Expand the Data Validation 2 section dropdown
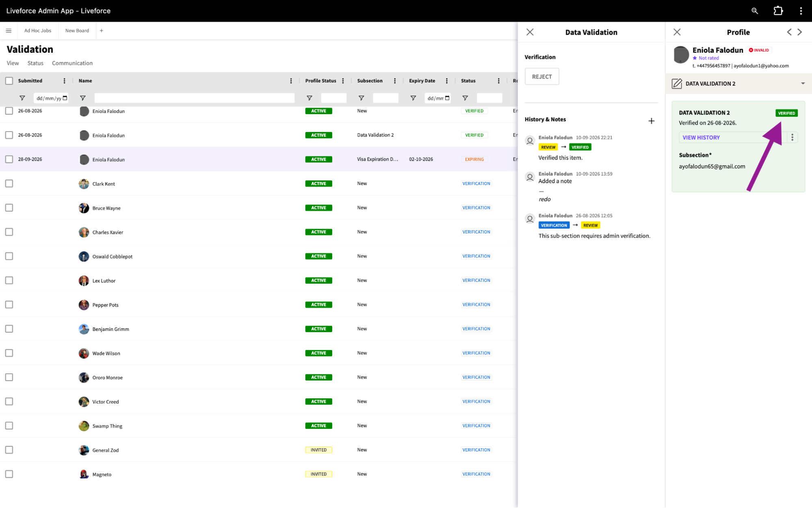Screen dimensions: 812x508 (x=803, y=84)
